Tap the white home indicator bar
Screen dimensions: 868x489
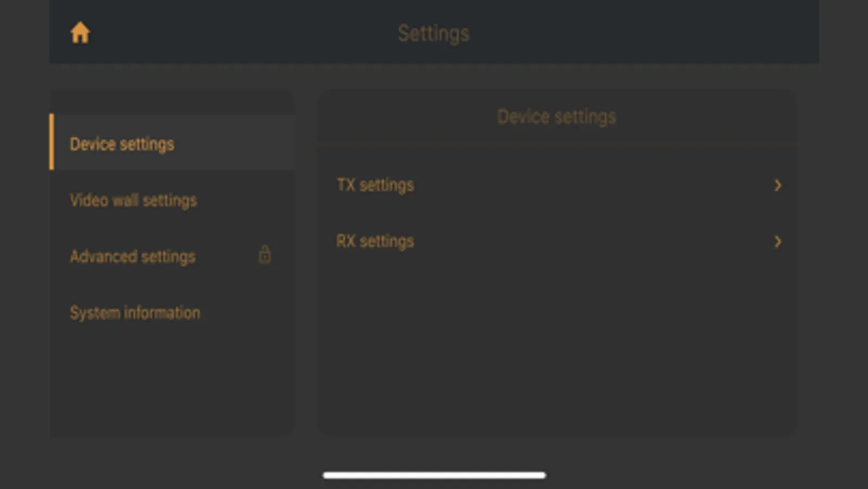[x=434, y=475]
